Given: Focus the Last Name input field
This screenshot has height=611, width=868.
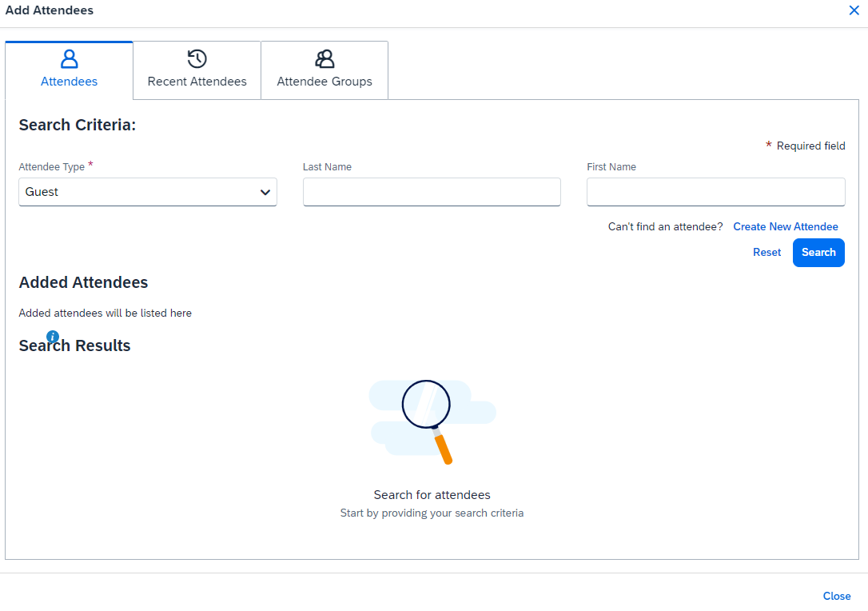Looking at the screenshot, I should 432,193.
